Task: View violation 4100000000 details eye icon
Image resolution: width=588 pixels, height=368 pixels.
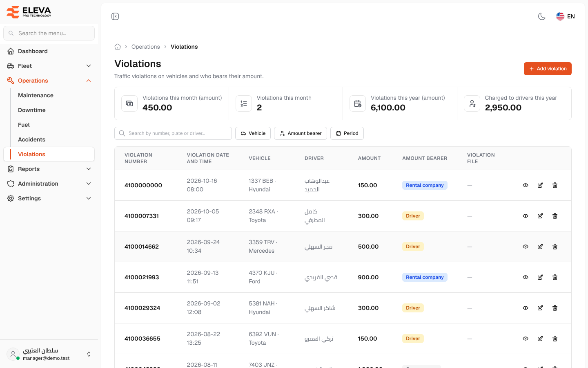Action: [526, 185]
